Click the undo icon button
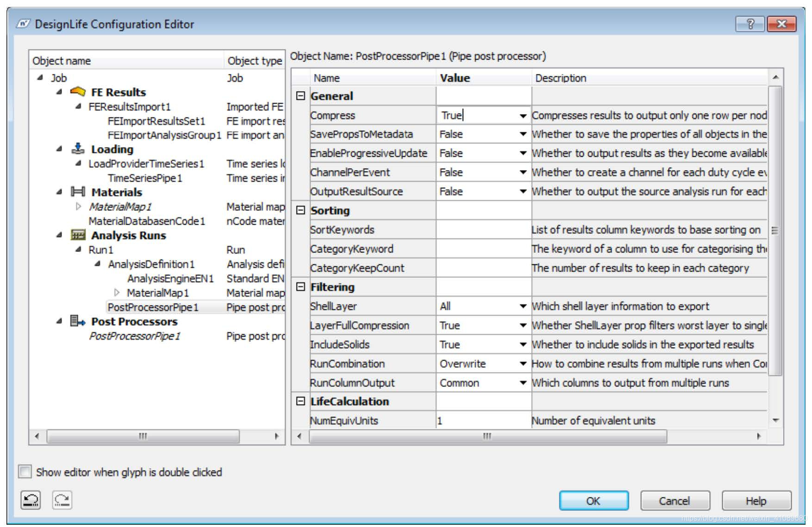The height and width of the screenshot is (527, 812). click(31, 500)
